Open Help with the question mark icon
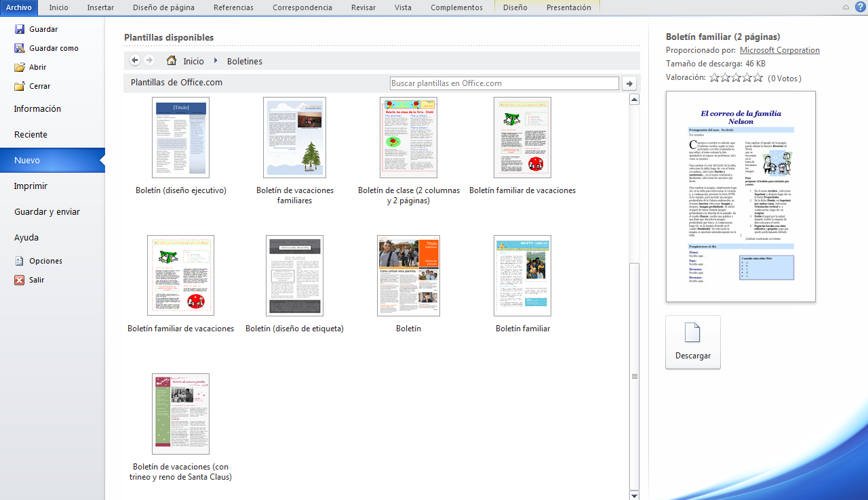 [x=861, y=7]
